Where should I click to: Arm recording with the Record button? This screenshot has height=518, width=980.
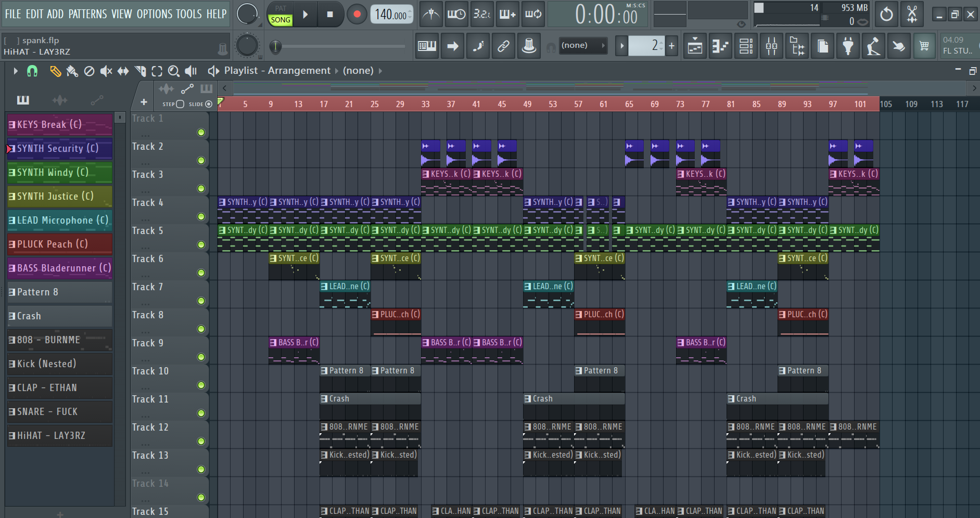coord(357,15)
